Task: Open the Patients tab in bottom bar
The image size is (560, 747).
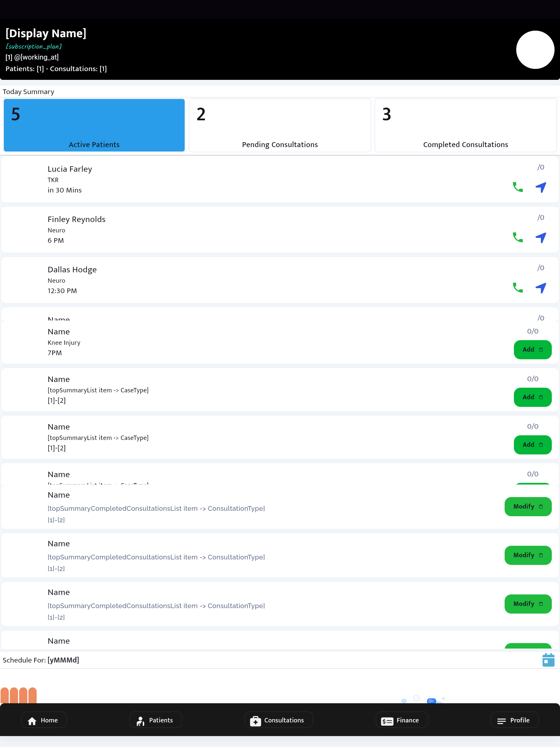Action: point(156,720)
